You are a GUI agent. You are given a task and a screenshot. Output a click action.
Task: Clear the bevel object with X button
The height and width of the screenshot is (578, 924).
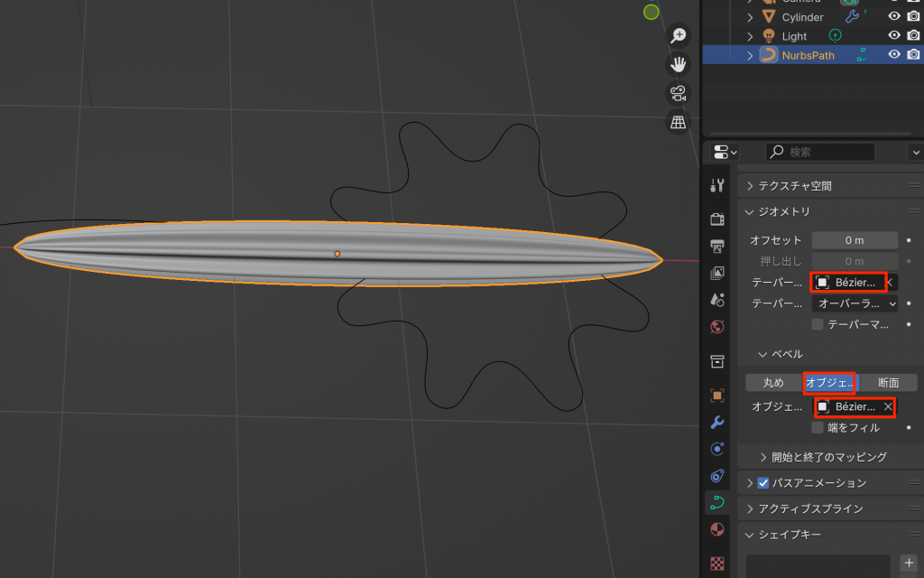coord(888,407)
